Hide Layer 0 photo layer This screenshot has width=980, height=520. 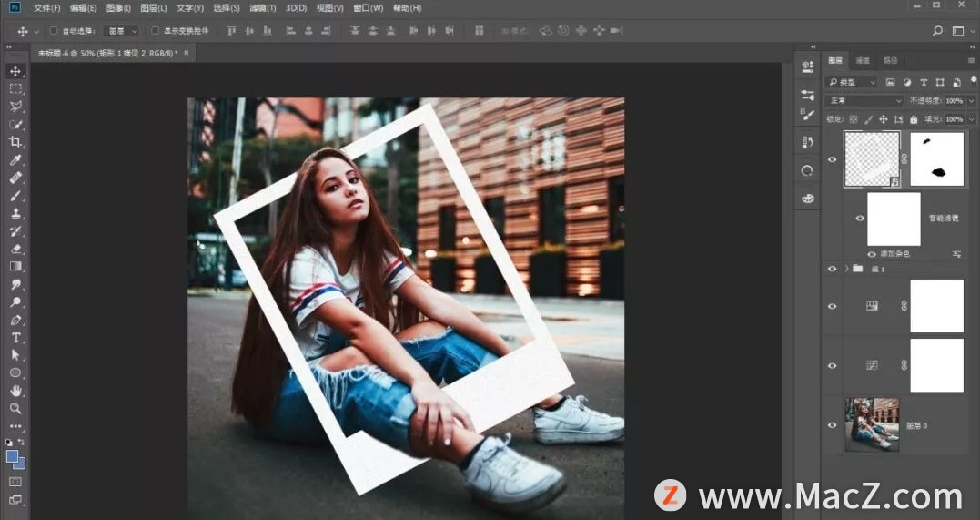click(832, 425)
